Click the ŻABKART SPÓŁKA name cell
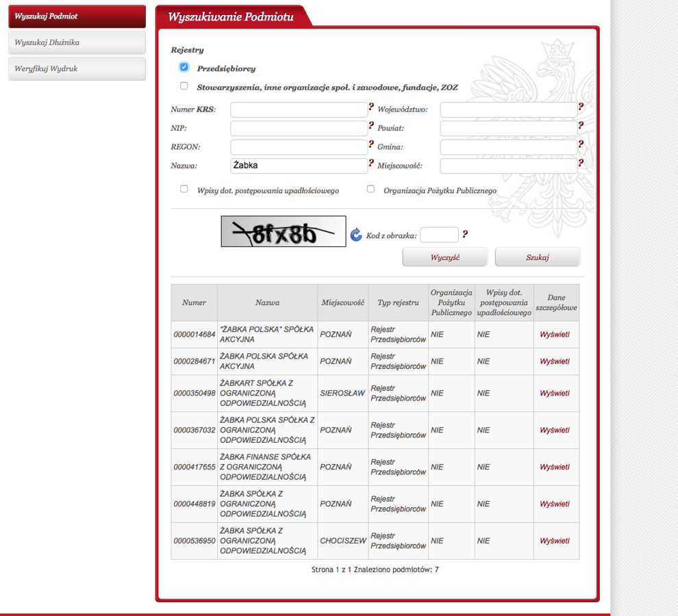 pos(267,394)
